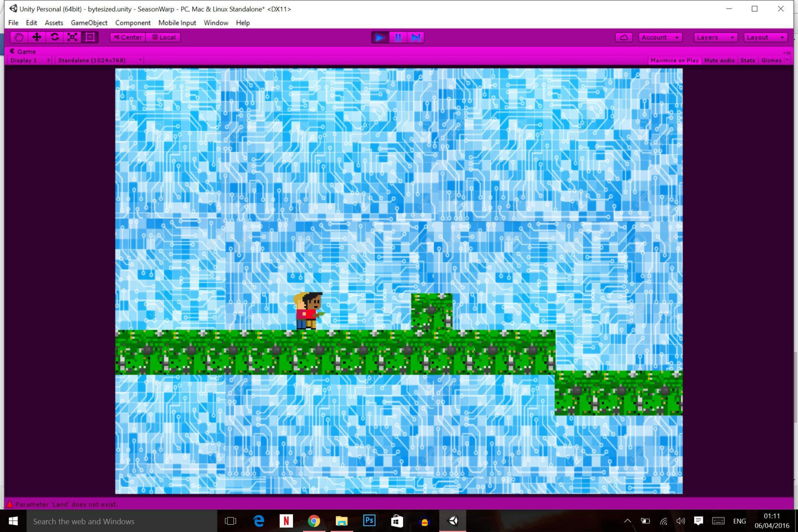Click the Search the web and Windows box

pos(122,521)
